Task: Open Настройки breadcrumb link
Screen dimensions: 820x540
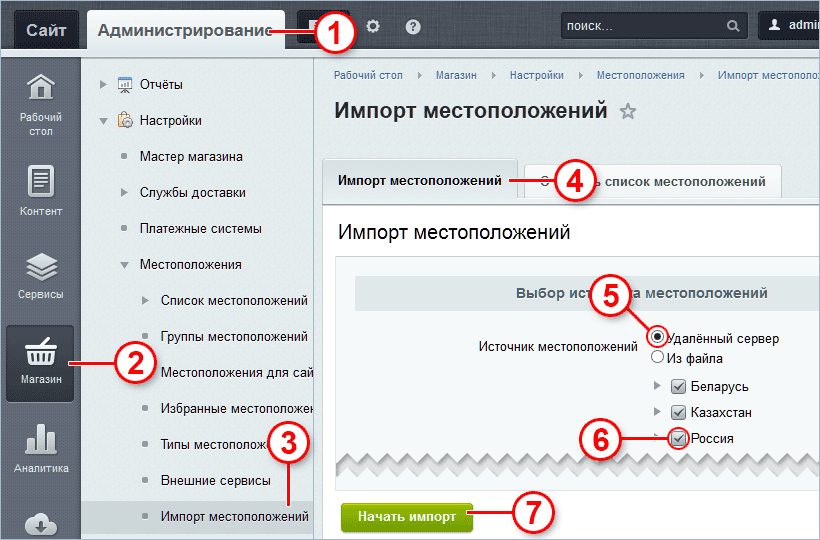Action: point(537,75)
